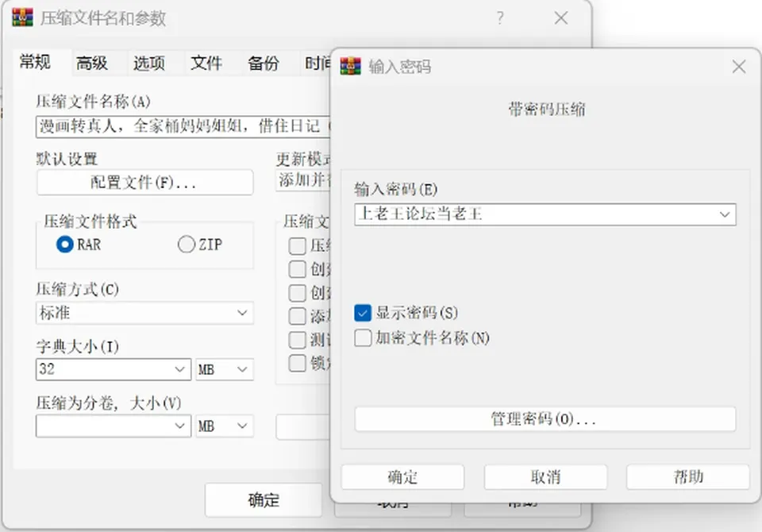Click the 配置文件(F)... button
762x532 pixels.
point(144,183)
